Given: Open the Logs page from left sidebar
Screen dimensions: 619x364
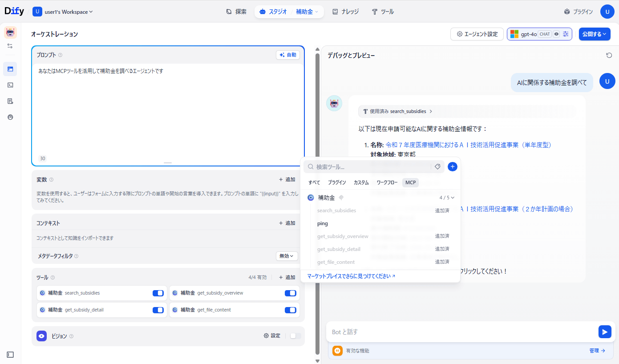Looking at the screenshot, I should (x=10, y=101).
